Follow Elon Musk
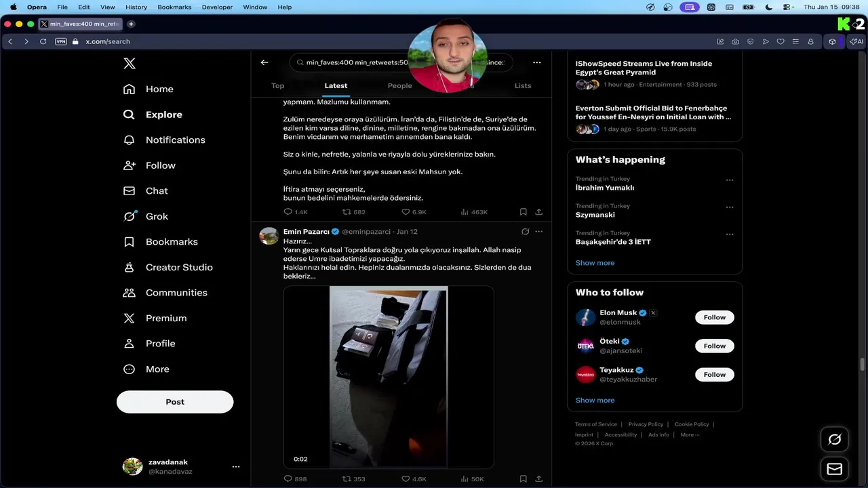Screen dimensions: 868x488 715,317
